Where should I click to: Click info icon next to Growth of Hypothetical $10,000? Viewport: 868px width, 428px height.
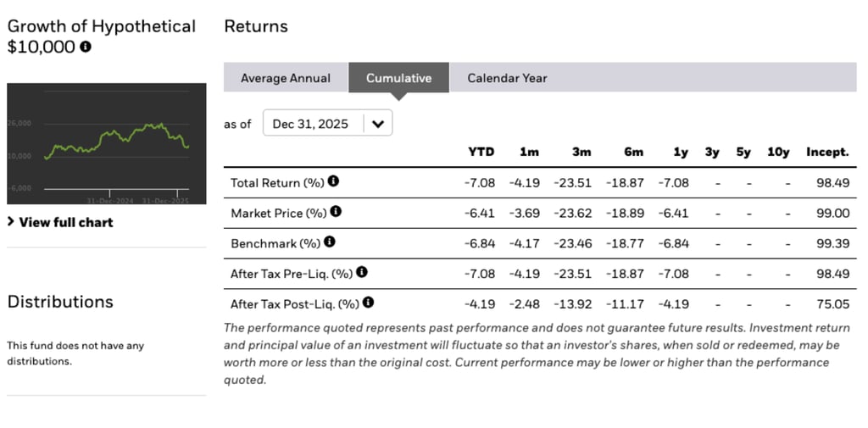pyautogui.click(x=86, y=47)
